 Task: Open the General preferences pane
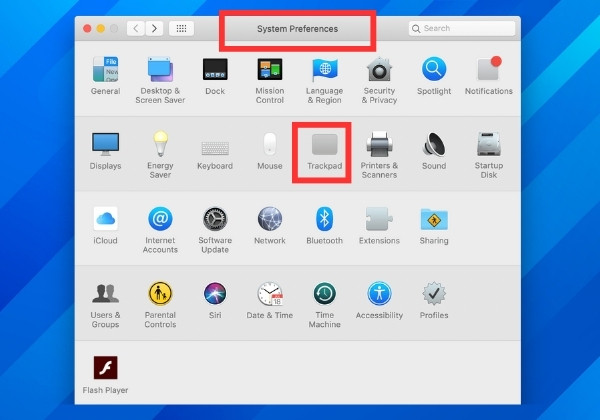pyautogui.click(x=105, y=76)
